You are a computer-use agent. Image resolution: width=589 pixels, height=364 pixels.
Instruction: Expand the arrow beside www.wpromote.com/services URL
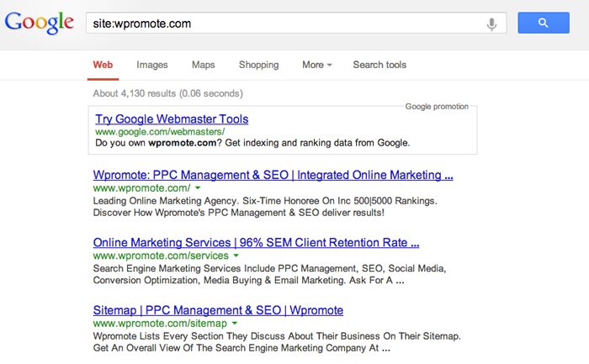236,256
